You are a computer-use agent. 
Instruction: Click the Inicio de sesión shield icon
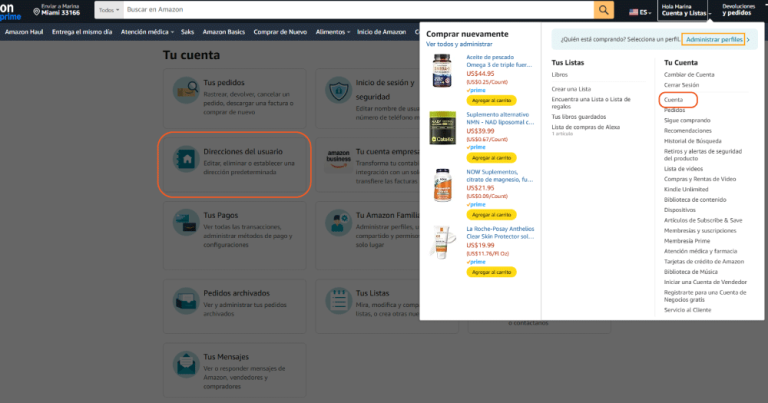point(339,88)
